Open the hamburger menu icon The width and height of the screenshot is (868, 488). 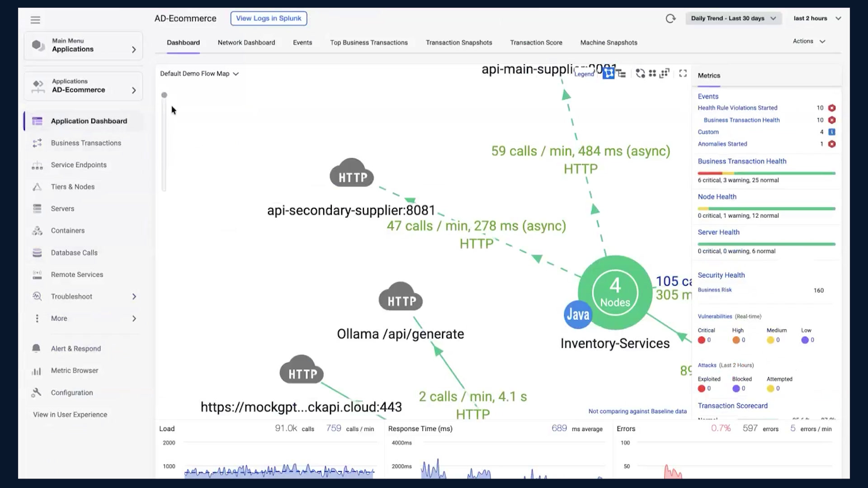35,20
